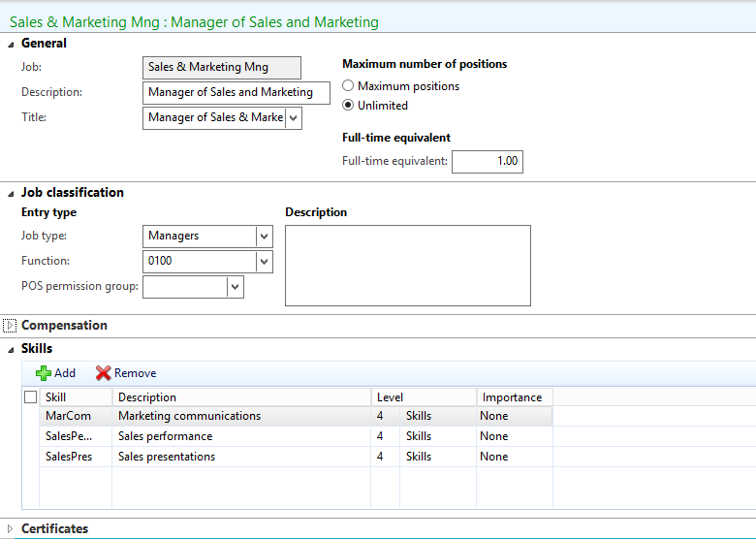Open the POS permission group dropdown
This screenshot has height=539, width=756.
(x=235, y=287)
